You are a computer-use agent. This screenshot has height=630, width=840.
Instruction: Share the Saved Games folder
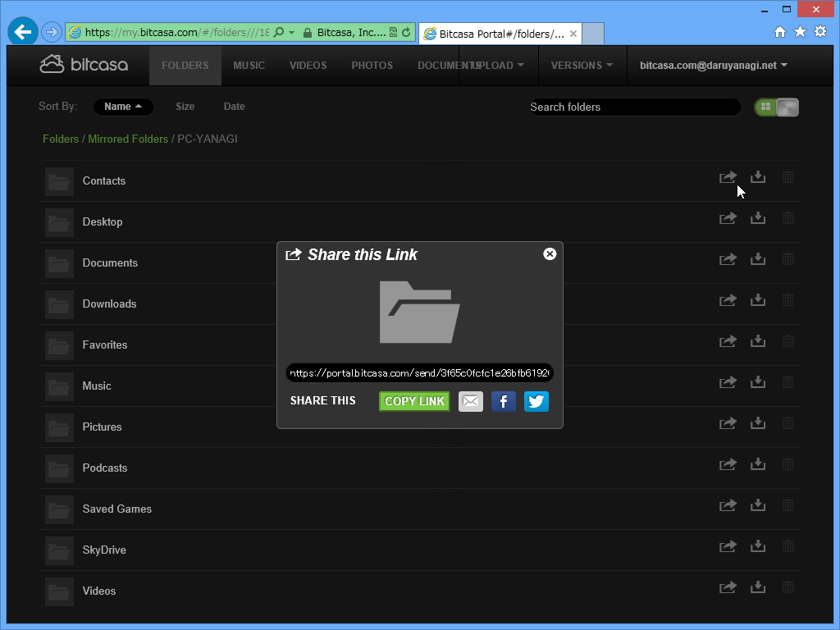[x=728, y=505]
